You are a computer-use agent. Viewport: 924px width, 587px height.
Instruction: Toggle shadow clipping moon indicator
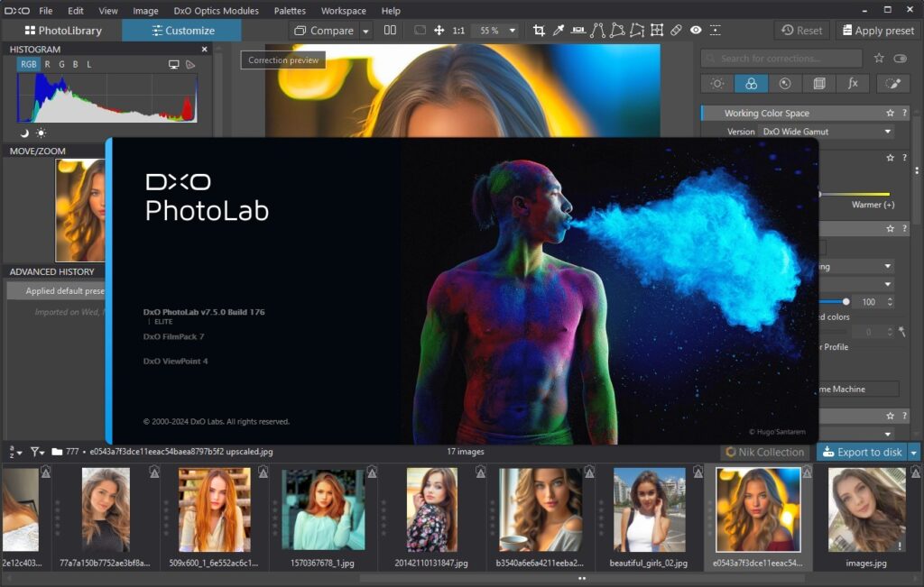click(24, 133)
